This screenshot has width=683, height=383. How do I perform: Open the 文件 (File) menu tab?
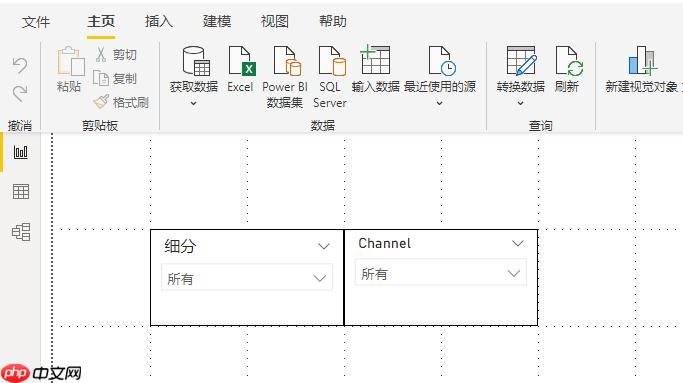pyautogui.click(x=36, y=22)
